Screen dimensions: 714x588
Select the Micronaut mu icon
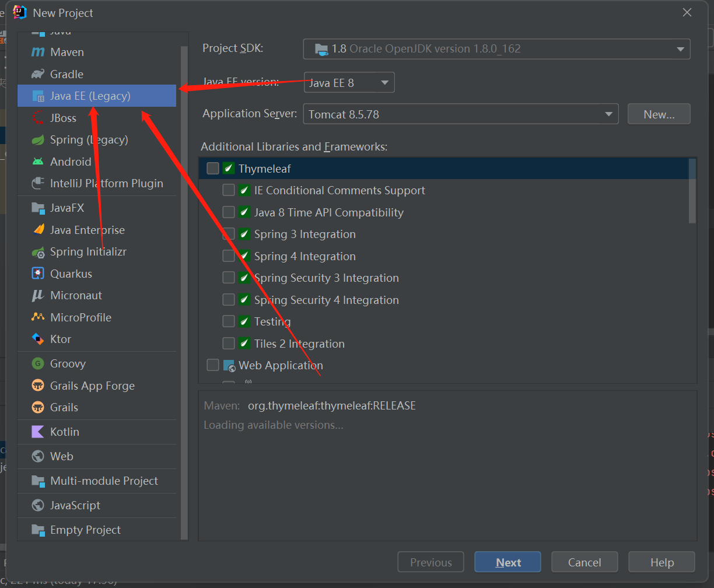38,296
